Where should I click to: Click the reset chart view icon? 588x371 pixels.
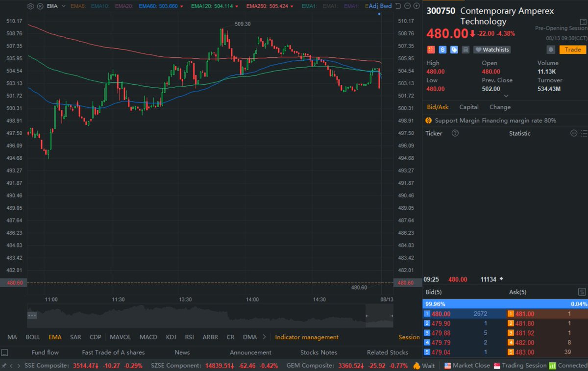pyautogui.click(x=397, y=6)
